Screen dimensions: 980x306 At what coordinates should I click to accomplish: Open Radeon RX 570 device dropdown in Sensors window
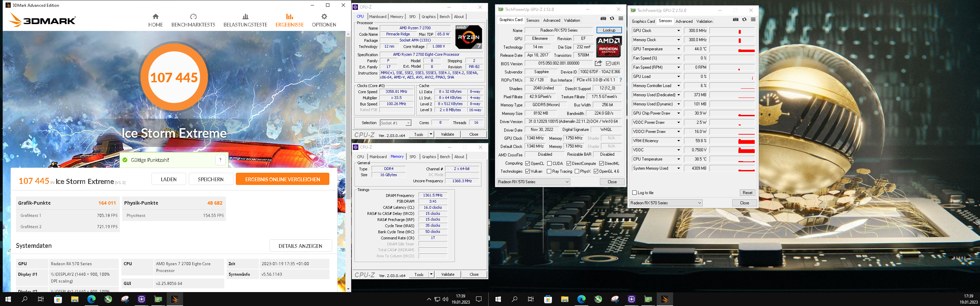point(666,203)
